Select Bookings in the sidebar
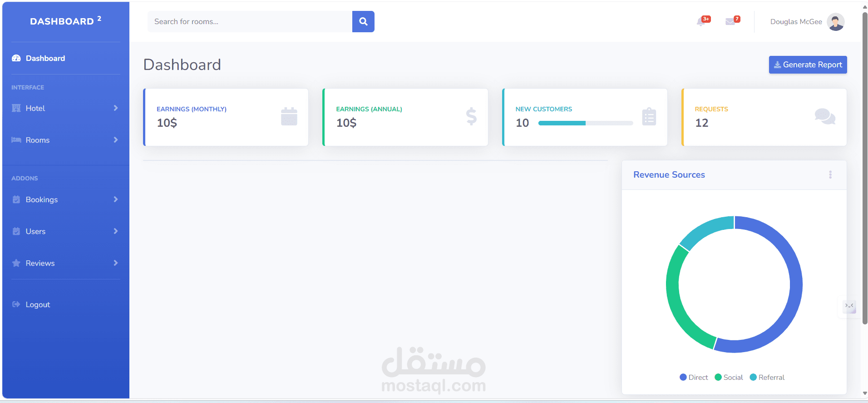Image resolution: width=868 pixels, height=403 pixels. point(66,199)
